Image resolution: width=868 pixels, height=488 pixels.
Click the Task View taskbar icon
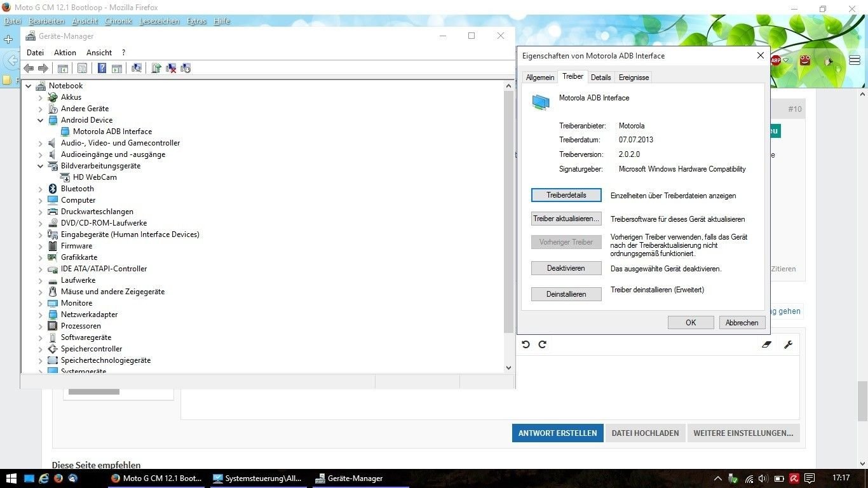pyautogui.click(x=29, y=478)
